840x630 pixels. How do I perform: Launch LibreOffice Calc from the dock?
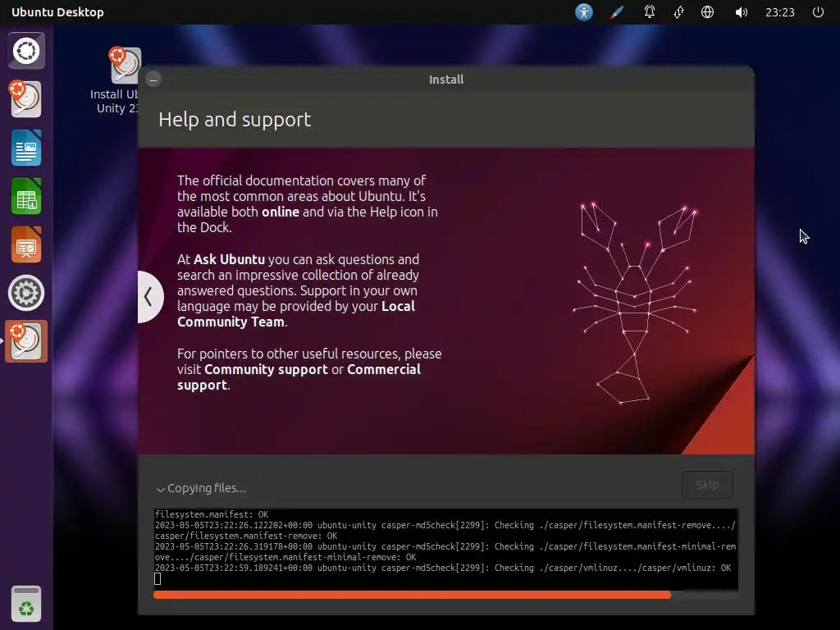(x=26, y=196)
